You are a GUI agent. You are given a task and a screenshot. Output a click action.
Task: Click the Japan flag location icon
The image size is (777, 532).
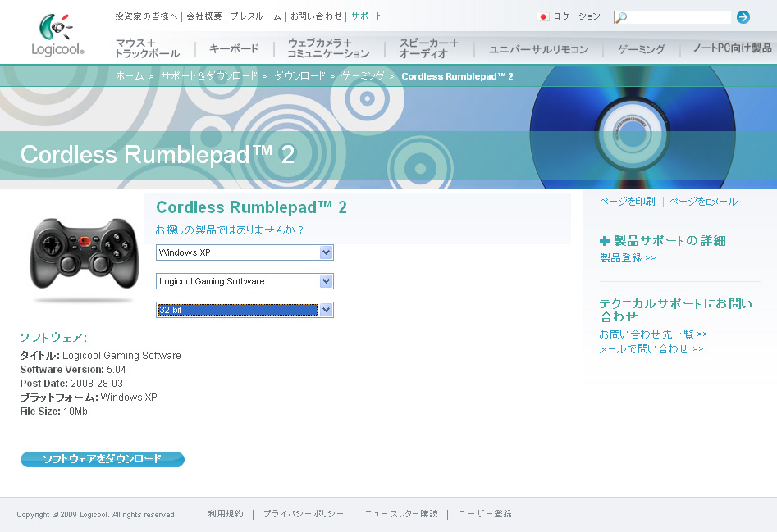tap(543, 17)
